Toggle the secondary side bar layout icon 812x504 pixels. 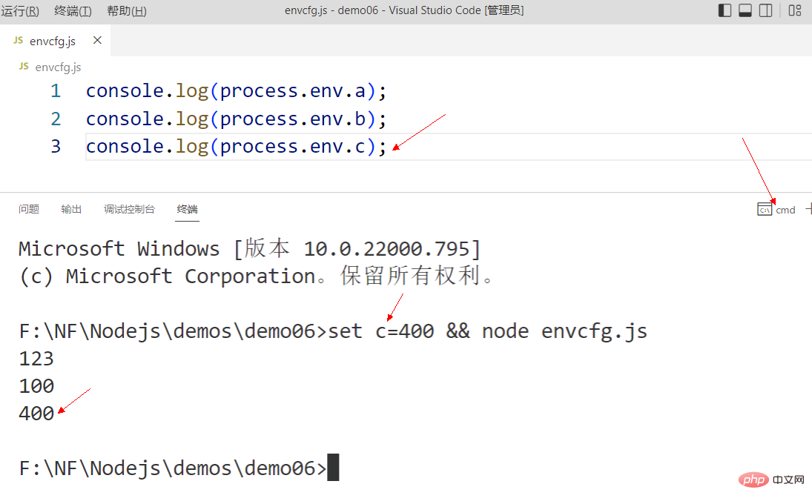[x=766, y=10]
